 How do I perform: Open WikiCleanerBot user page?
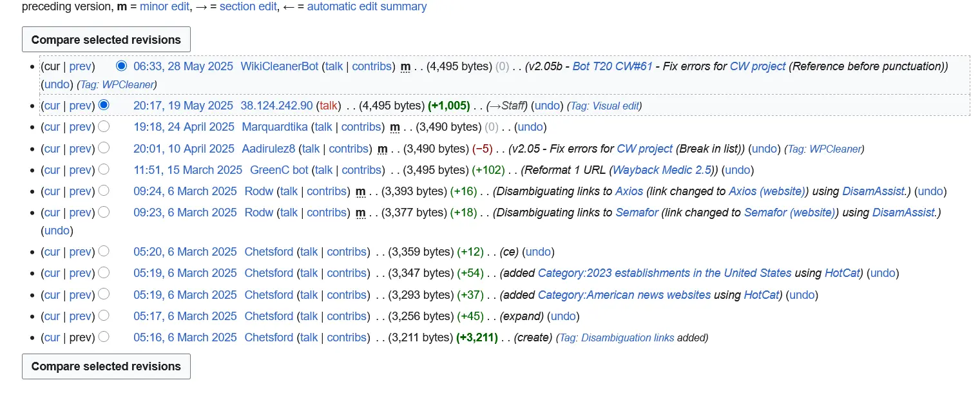point(279,66)
